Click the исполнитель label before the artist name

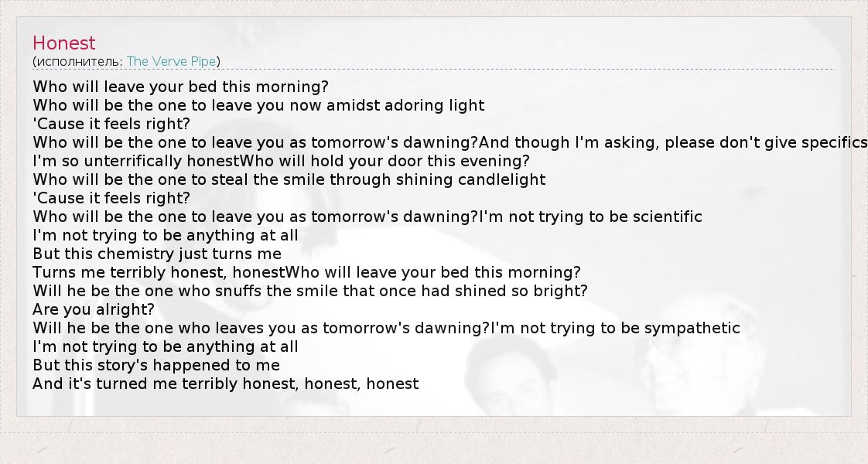[79, 61]
